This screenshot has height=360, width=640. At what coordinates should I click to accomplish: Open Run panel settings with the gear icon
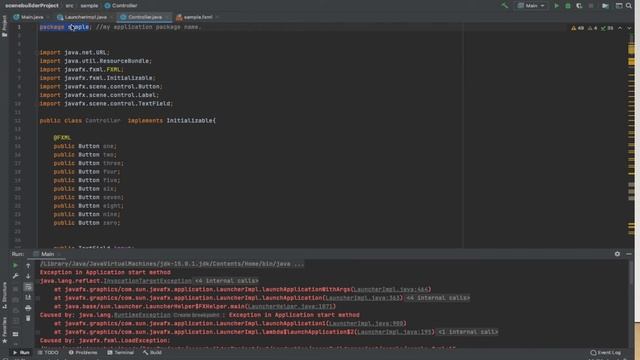(617, 254)
